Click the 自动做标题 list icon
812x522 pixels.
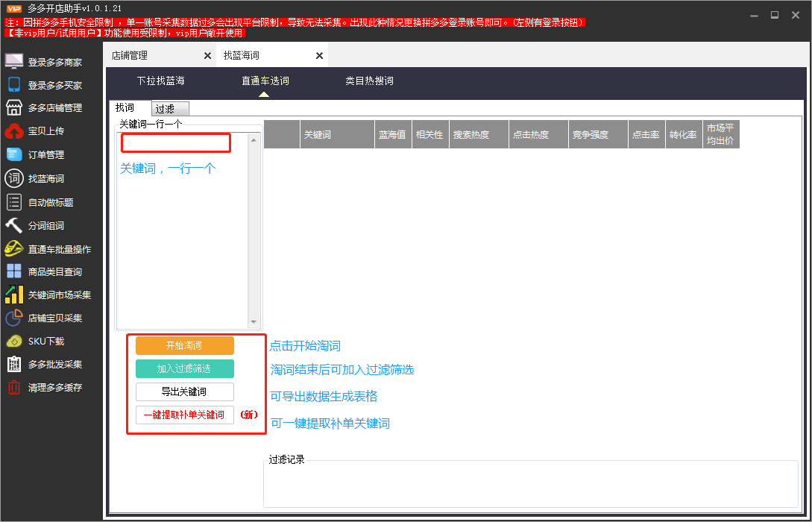[14, 202]
